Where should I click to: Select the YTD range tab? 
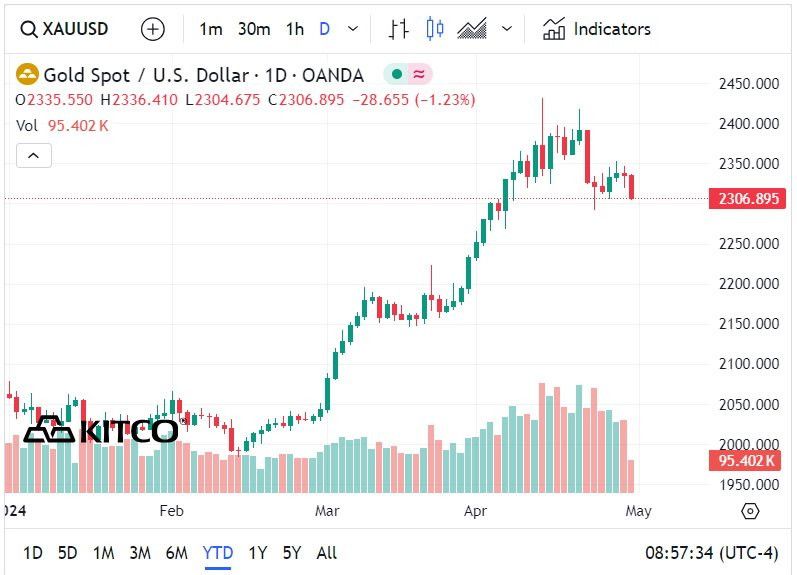[218, 553]
